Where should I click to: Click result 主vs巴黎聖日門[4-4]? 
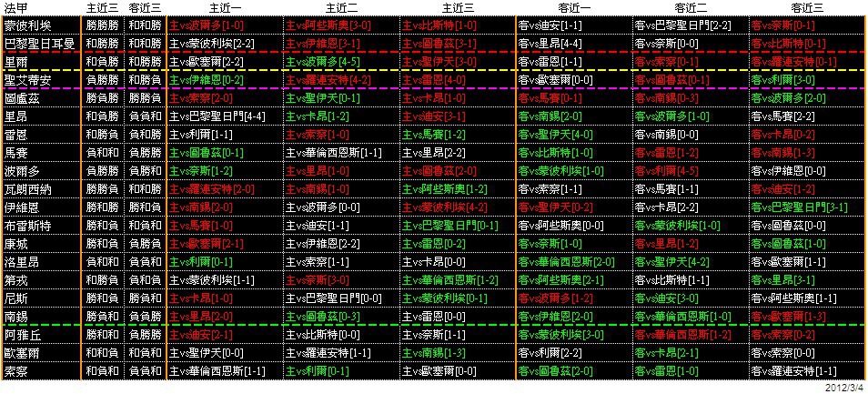pos(217,116)
